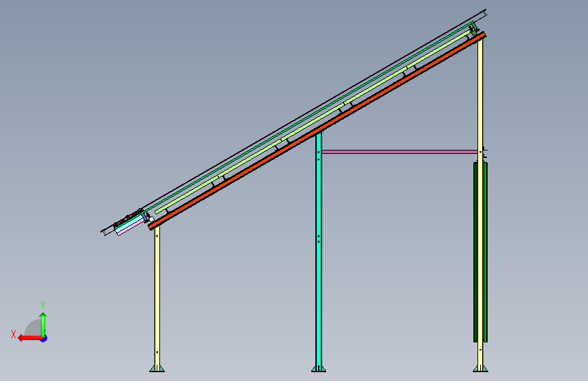Screen dimensions: 588x381
Task: Click the green Y axis arrow of the triad
Action: [x=43, y=324]
